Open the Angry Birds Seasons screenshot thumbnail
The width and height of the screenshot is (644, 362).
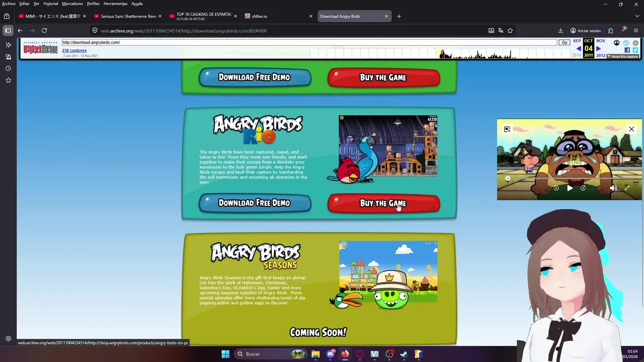click(x=388, y=271)
